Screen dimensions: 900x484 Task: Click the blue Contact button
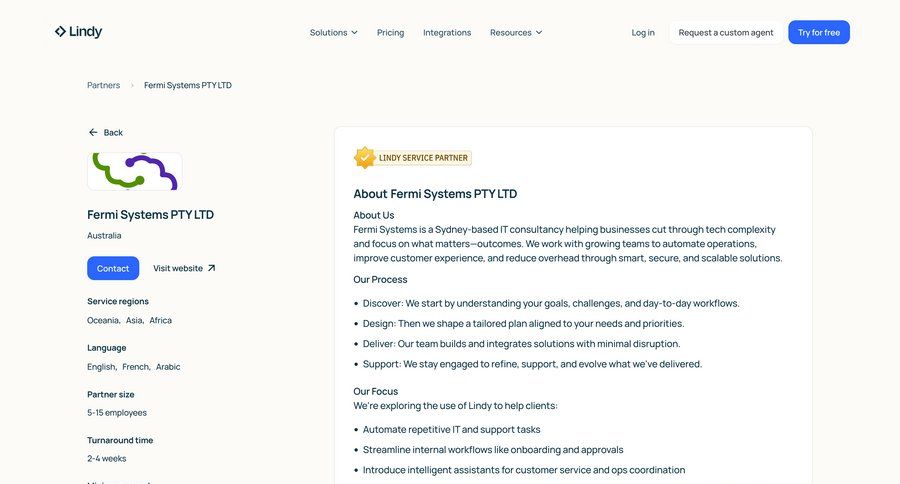pyautogui.click(x=113, y=268)
